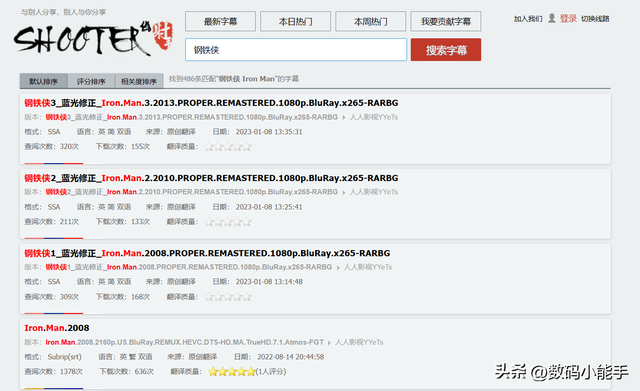Click 人人影视YYeTs in the 钢铁侠3 entry
Screen dimensions: 640x391
[374, 117]
